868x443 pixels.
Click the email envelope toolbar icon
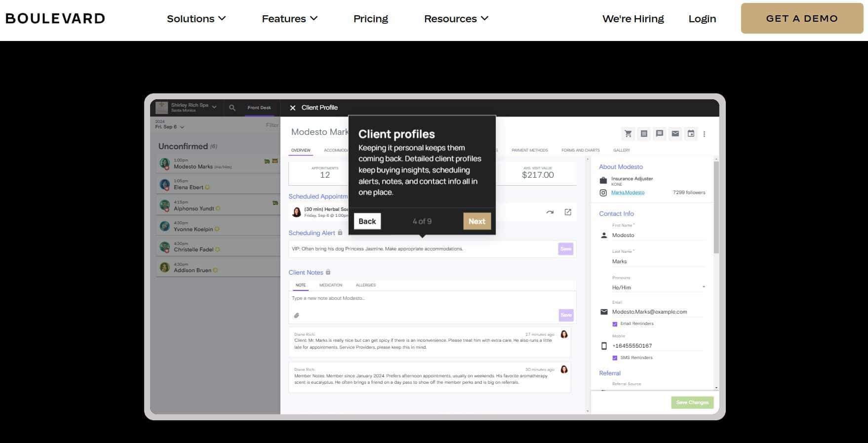click(x=675, y=133)
